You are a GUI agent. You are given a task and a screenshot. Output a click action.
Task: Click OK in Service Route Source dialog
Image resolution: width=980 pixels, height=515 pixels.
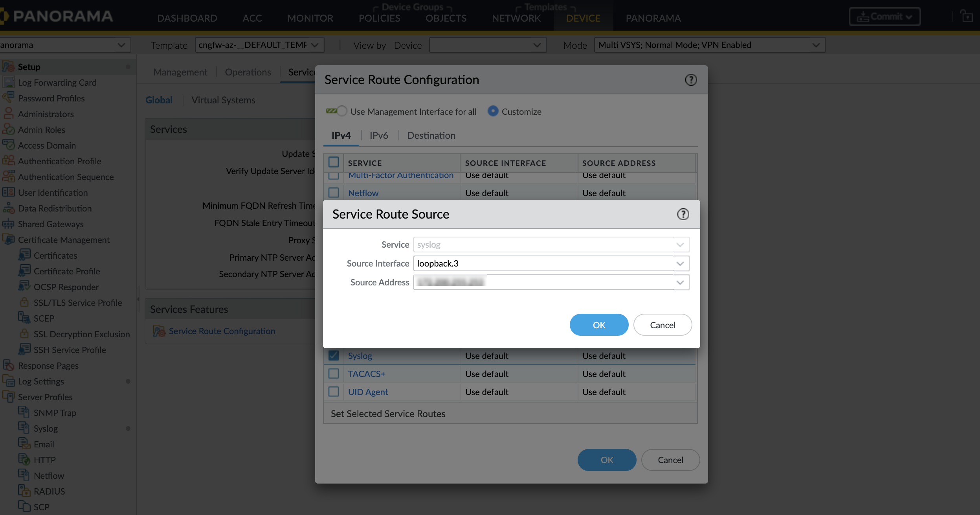tap(598, 325)
